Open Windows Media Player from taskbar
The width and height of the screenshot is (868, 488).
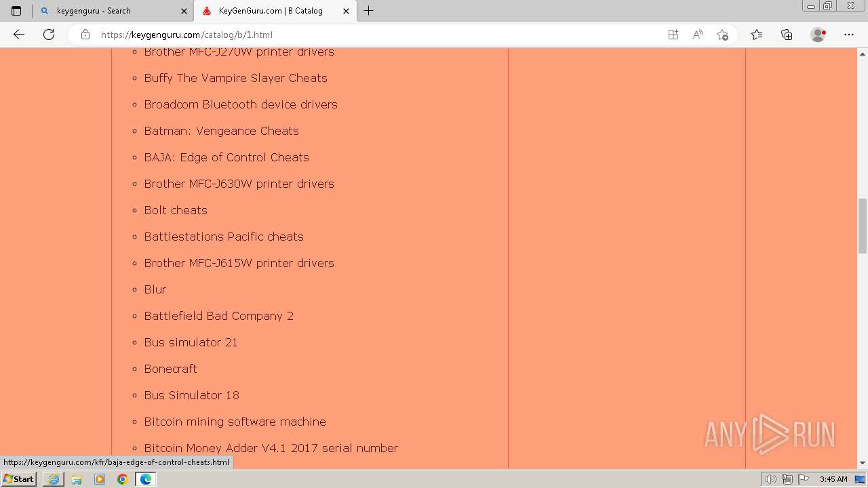point(100,479)
